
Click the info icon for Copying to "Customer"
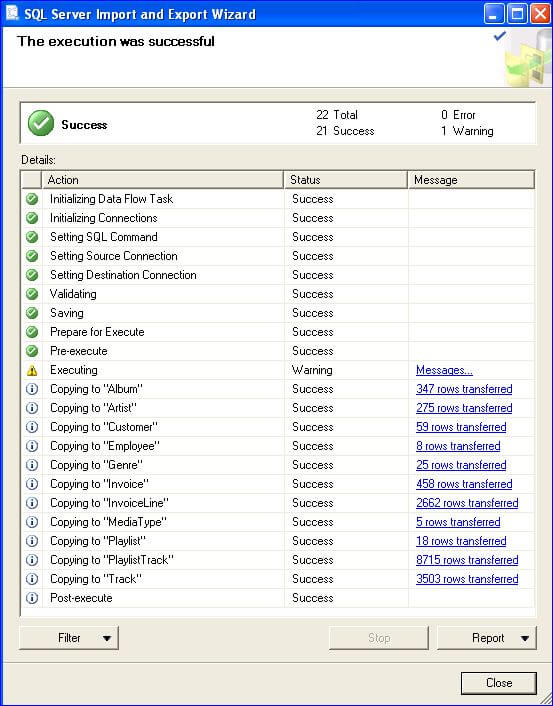[32, 427]
